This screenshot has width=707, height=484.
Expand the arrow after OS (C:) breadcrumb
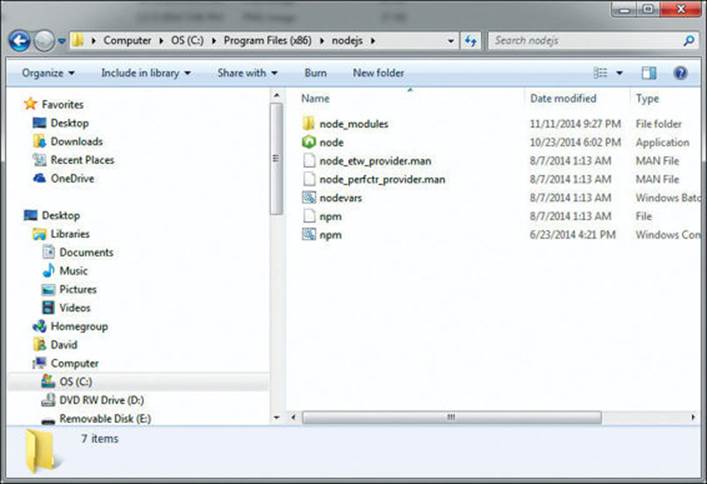pos(214,41)
